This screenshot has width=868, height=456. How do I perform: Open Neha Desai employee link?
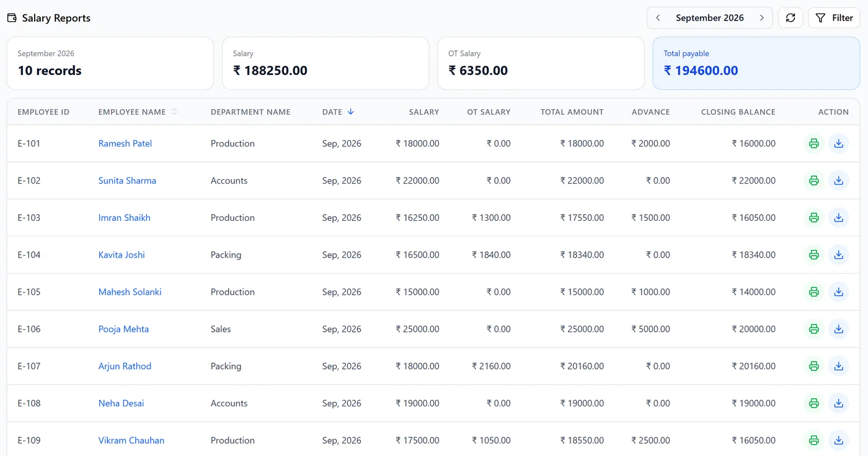pos(121,403)
